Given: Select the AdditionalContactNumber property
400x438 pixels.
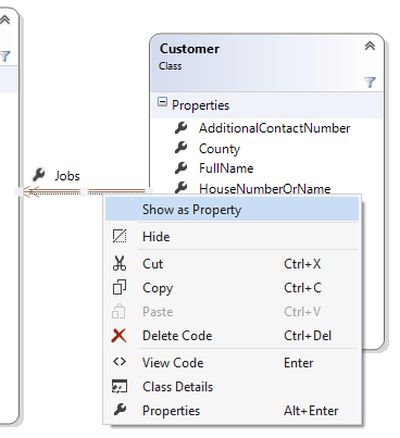Looking at the screenshot, I should coord(274,128).
